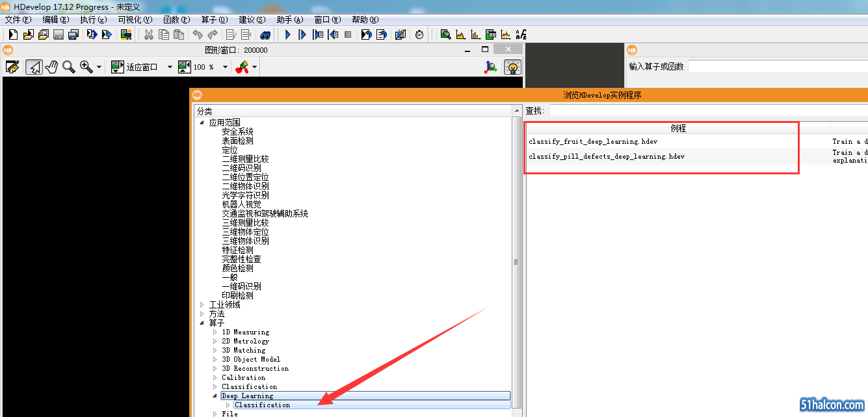Toggle the light bulb icon in graphics window
Screen dimensions: 868x417
513,67
